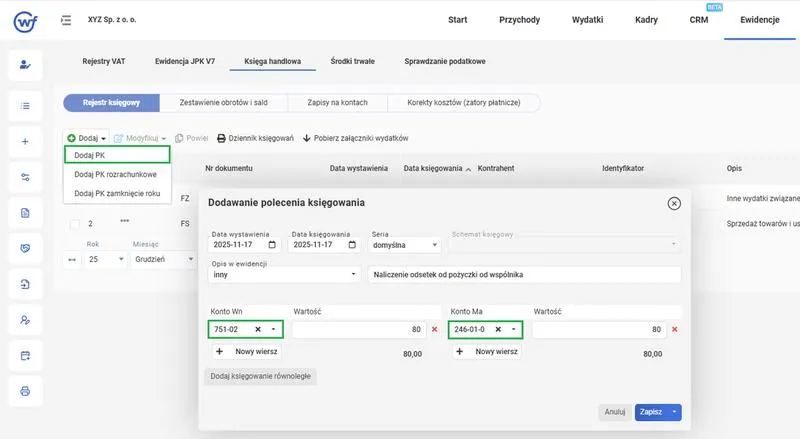This screenshot has height=439, width=800.
Task: Choose Dodaj PK zamknięcie roku
Action: coord(117,193)
